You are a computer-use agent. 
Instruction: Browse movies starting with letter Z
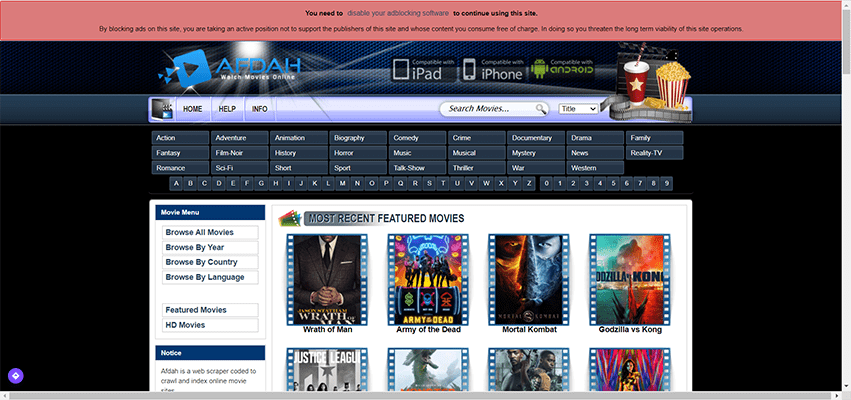pos(529,183)
